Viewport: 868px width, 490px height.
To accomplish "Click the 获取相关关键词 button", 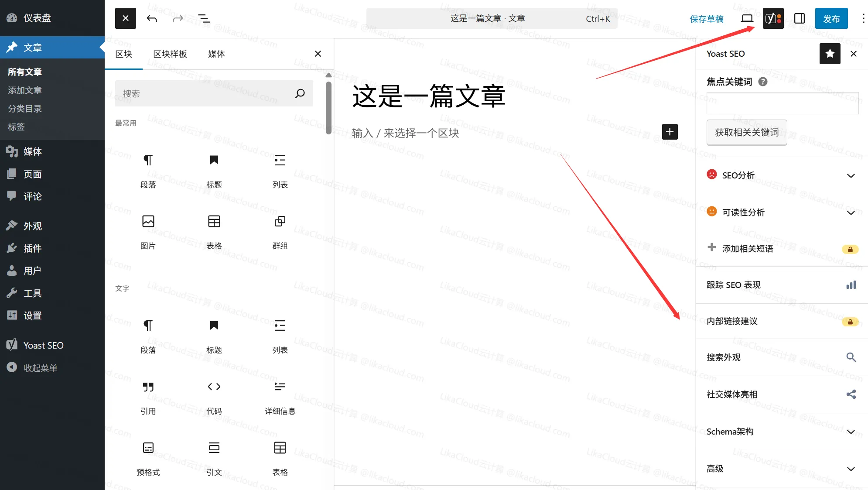I will click(x=746, y=132).
